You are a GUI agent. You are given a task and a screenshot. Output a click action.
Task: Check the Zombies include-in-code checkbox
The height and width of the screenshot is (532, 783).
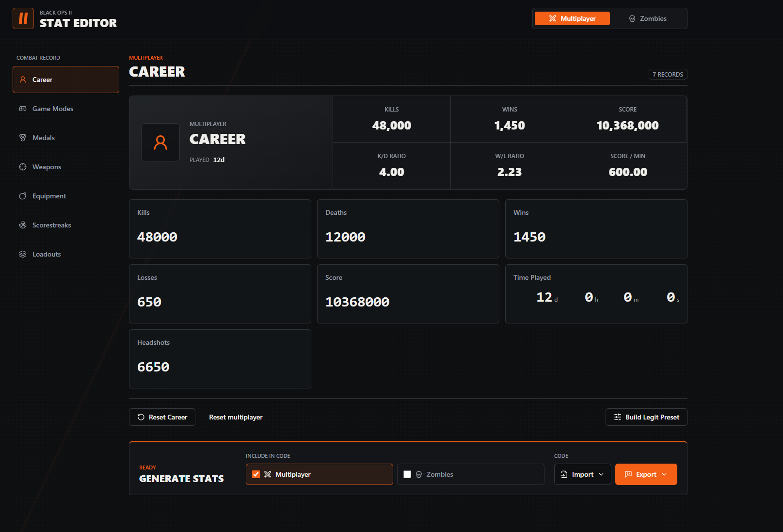[407, 474]
